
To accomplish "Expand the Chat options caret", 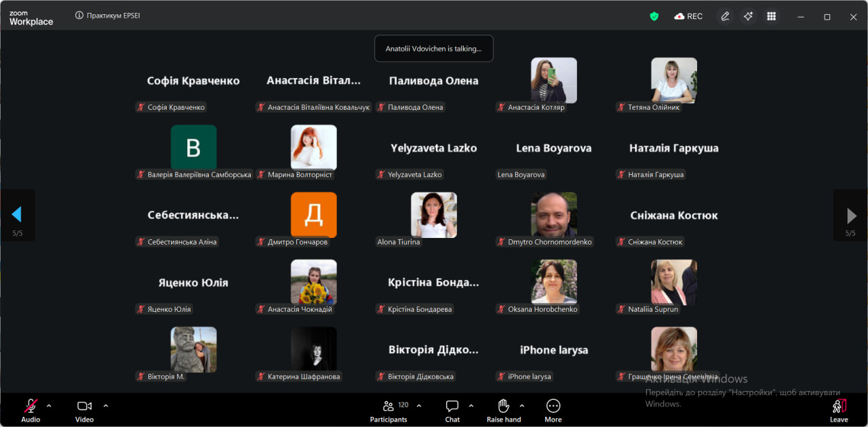I will 471,405.
